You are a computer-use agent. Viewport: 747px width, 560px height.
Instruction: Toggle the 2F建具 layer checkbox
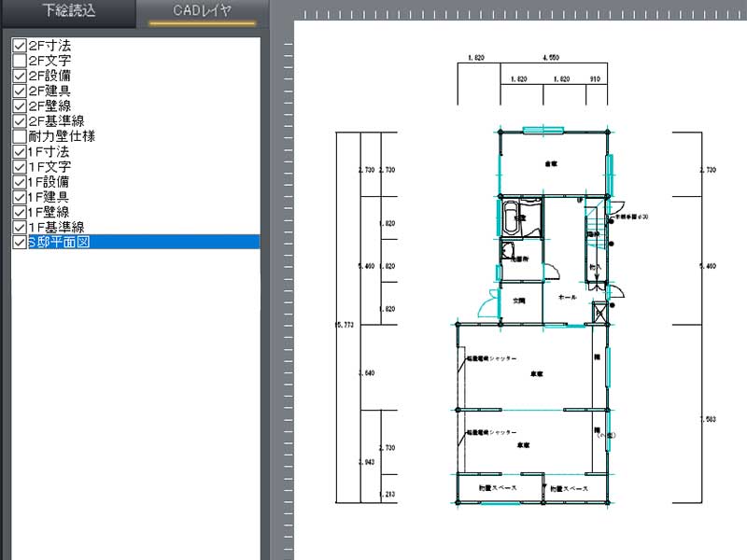[19, 91]
